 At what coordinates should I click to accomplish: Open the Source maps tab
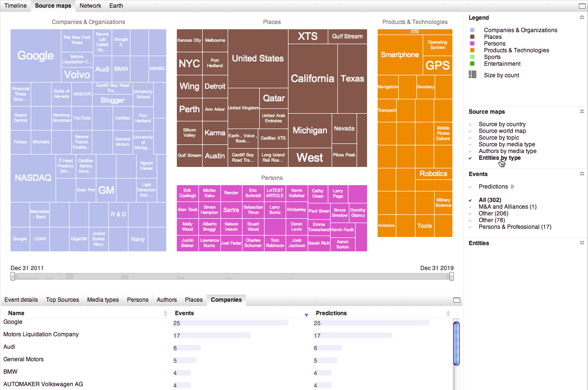tap(53, 6)
